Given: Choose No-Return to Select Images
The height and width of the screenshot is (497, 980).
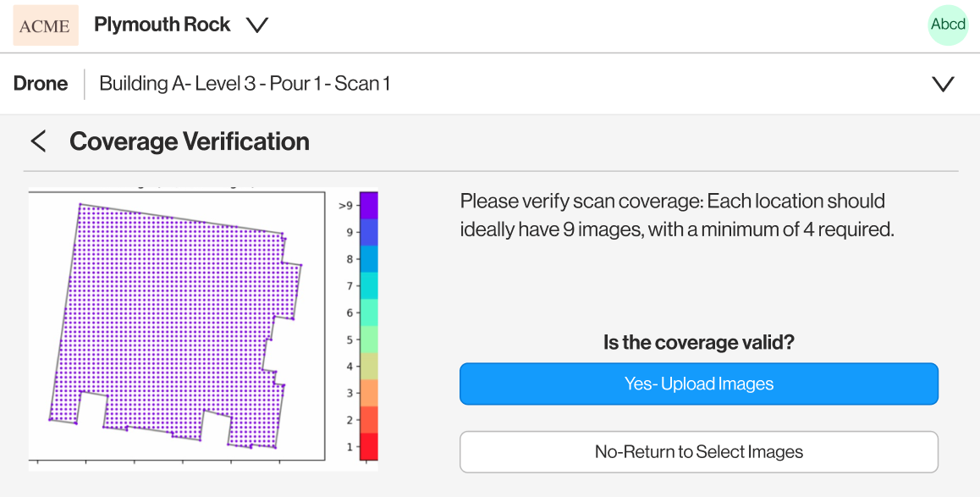Looking at the screenshot, I should pos(698,452).
